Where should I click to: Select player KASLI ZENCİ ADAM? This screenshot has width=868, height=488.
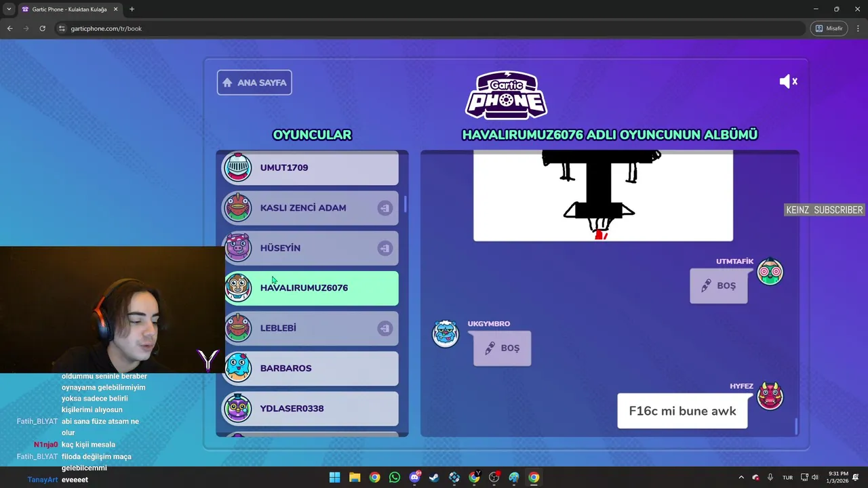[311, 208]
